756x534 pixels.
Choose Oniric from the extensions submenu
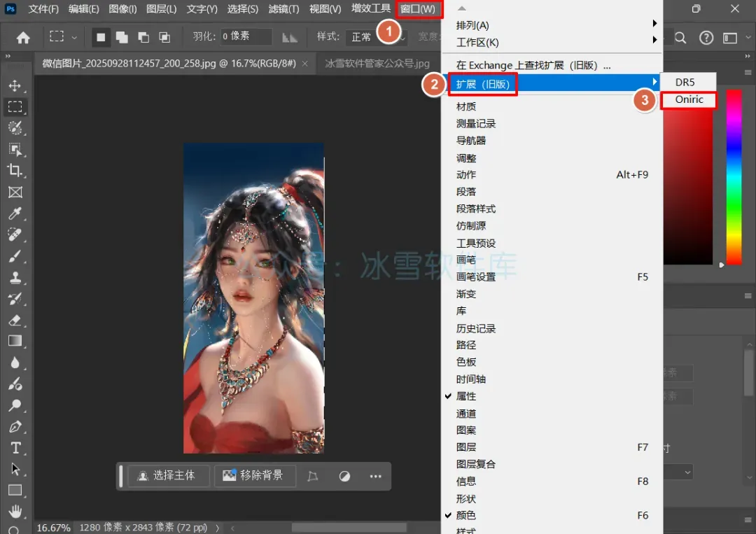(689, 100)
